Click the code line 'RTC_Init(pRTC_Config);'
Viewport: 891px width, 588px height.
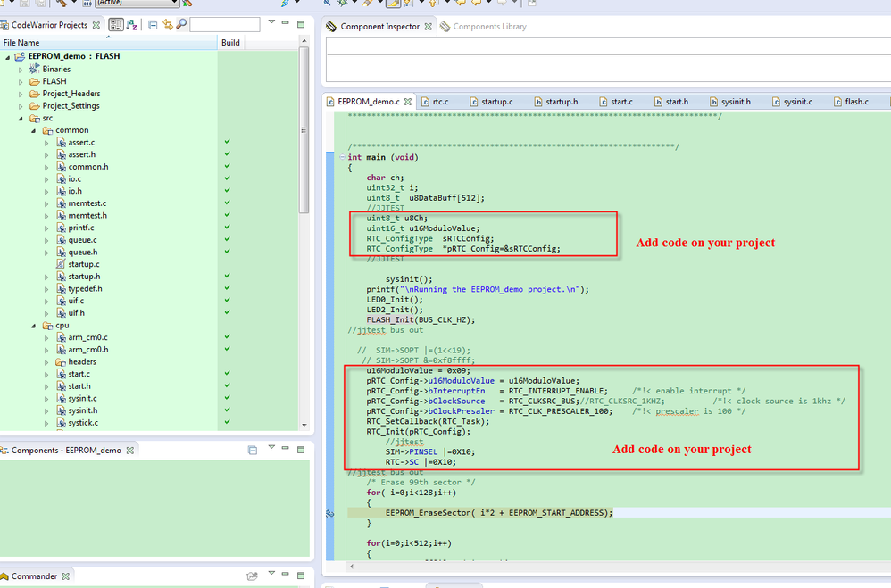418,432
